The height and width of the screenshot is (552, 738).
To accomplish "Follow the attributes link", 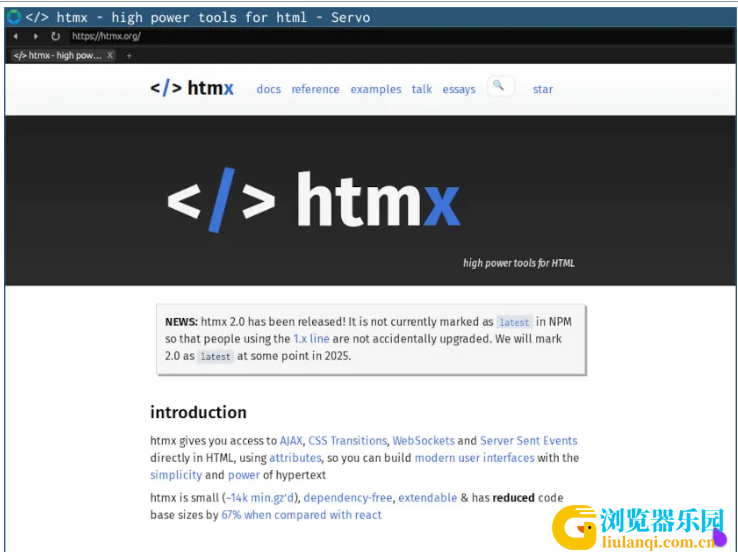I will [x=295, y=458].
